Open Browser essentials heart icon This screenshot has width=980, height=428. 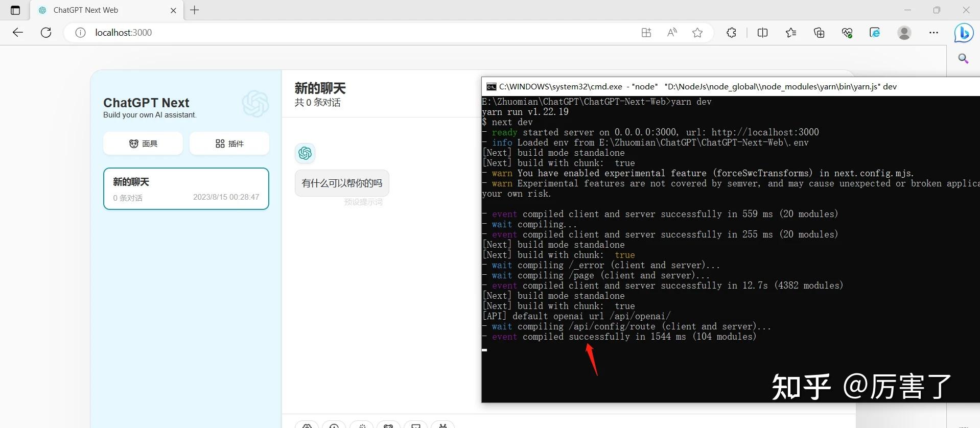click(847, 33)
